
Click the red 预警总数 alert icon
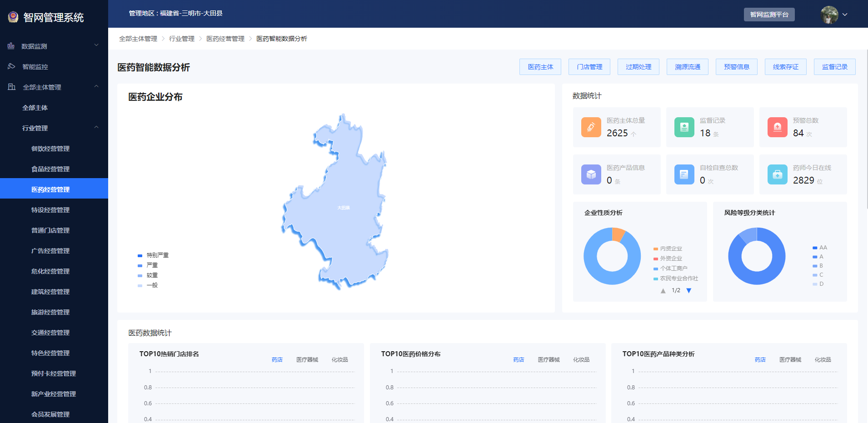(x=777, y=127)
